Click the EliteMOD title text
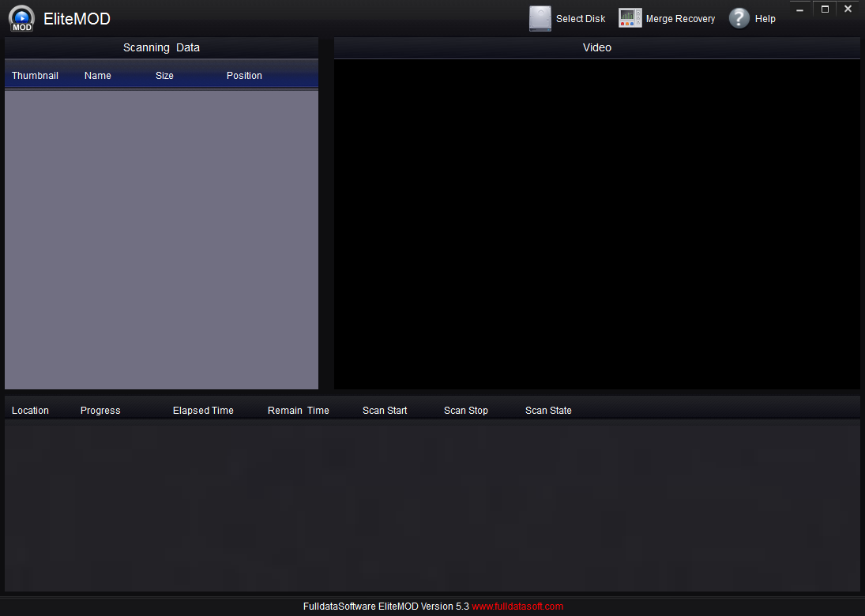The width and height of the screenshot is (865, 616). tap(77, 19)
